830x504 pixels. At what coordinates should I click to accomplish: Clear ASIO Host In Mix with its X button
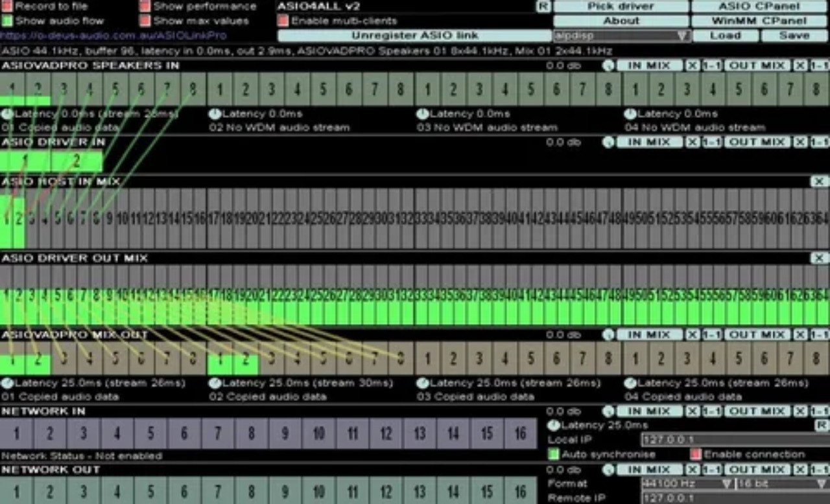pyautogui.click(x=819, y=182)
